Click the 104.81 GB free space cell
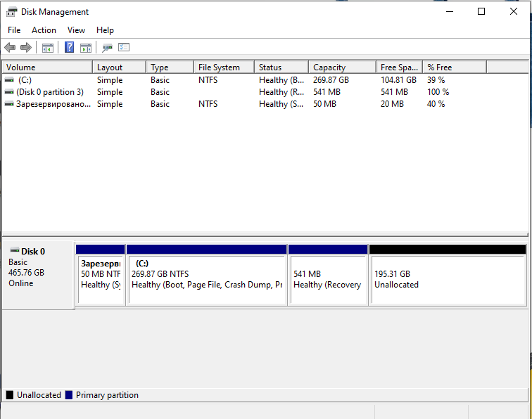 (398, 80)
